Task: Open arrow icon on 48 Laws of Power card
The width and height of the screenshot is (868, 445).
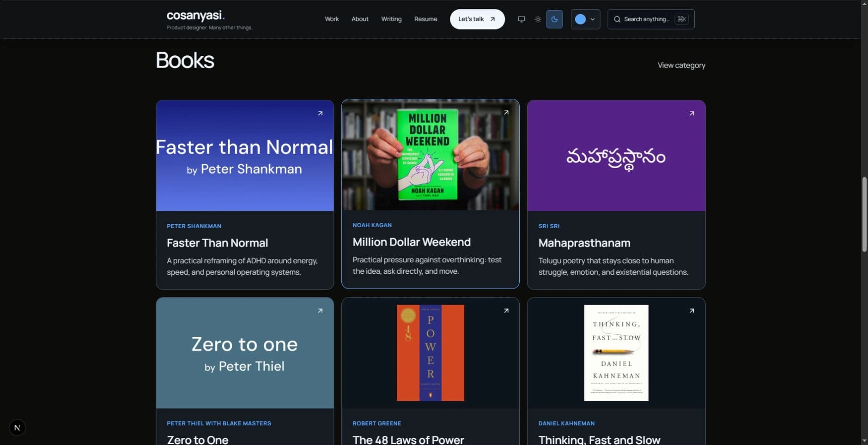Action: [506, 311]
